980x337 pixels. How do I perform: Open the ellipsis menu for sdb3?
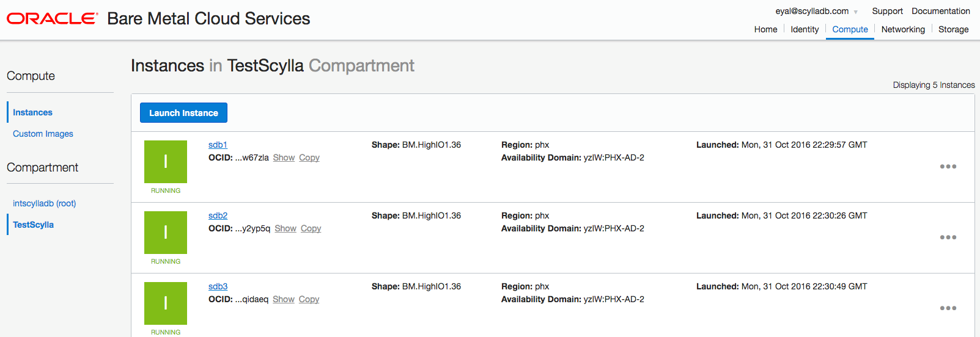click(x=948, y=308)
